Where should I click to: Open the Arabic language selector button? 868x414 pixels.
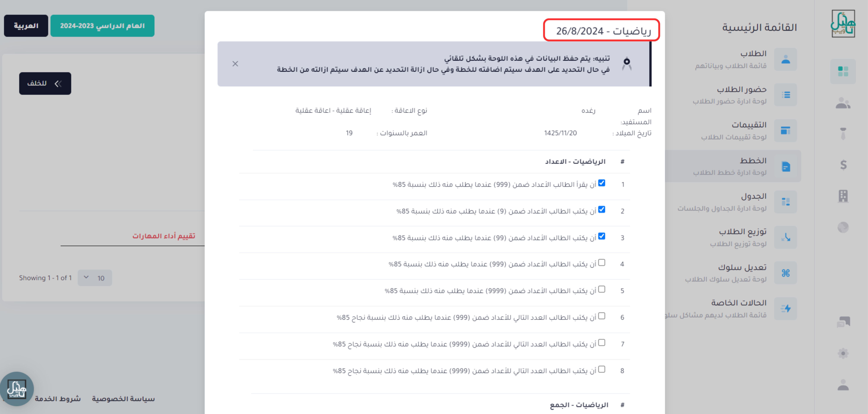26,26
